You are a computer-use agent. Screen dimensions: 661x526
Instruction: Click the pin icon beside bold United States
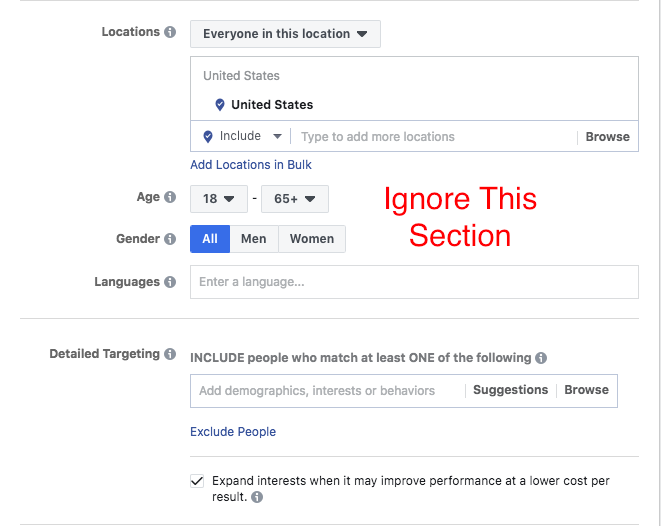point(220,105)
